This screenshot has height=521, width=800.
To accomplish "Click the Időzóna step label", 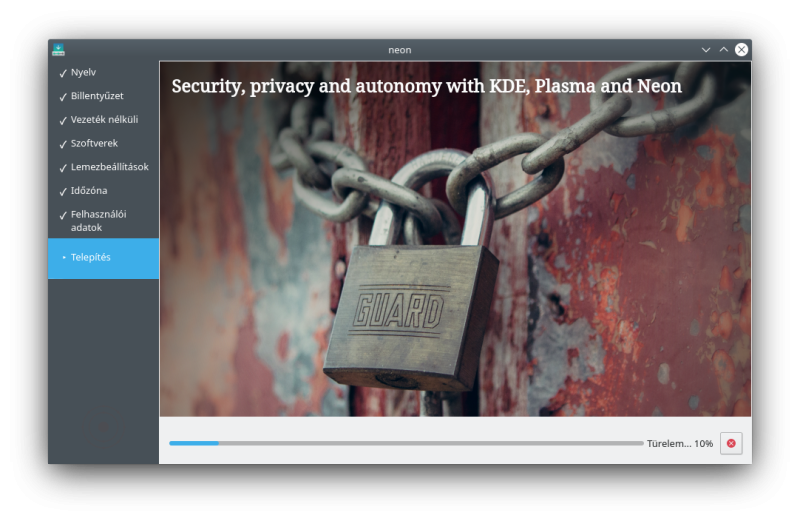I will pos(89,190).
